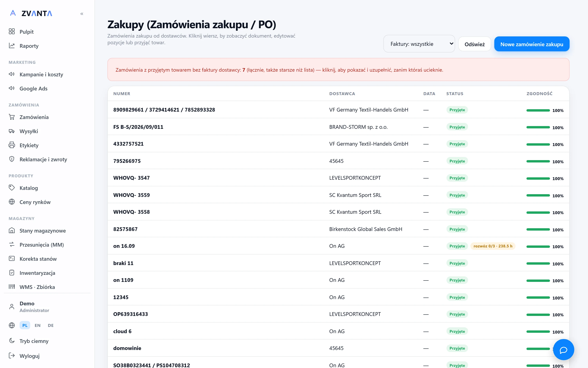The width and height of the screenshot is (588, 368).
Task: Open the chat bubble widget
Action: (563, 350)
